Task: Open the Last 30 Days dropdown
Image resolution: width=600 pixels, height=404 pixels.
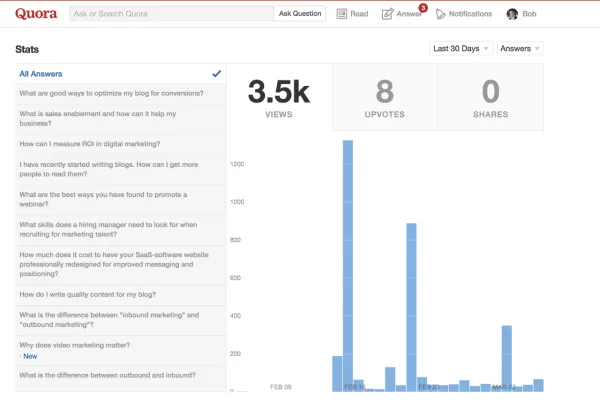Action: tap(461, 49)
